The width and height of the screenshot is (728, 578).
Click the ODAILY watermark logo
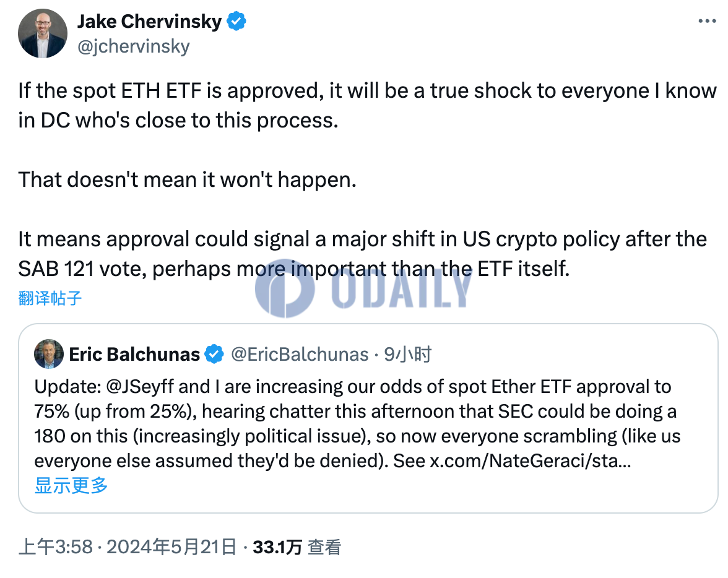(363, 289)
